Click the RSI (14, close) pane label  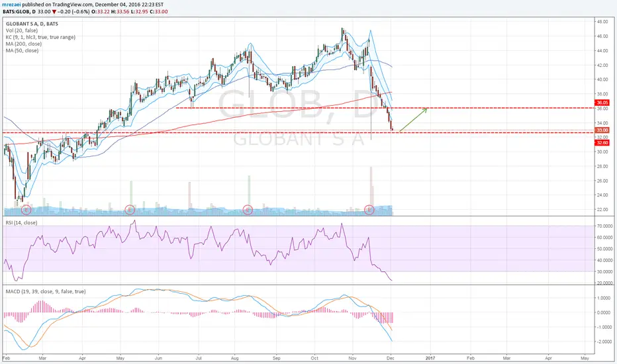(x=21, y=223)
